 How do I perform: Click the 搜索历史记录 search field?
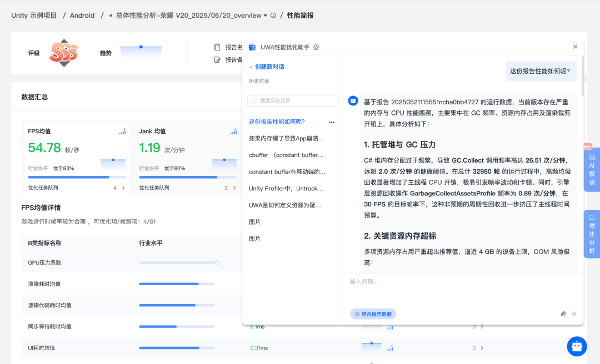click(x=293, y=100)
